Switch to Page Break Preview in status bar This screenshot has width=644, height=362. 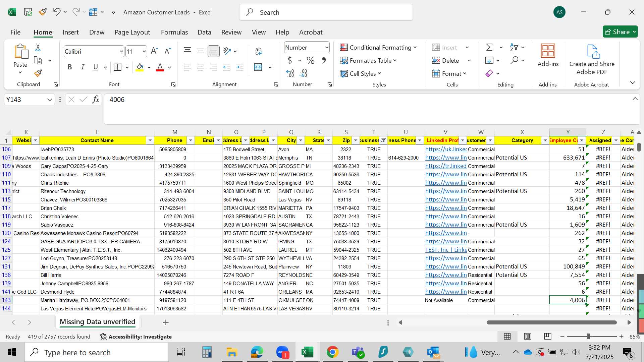(x=547, y=336)
